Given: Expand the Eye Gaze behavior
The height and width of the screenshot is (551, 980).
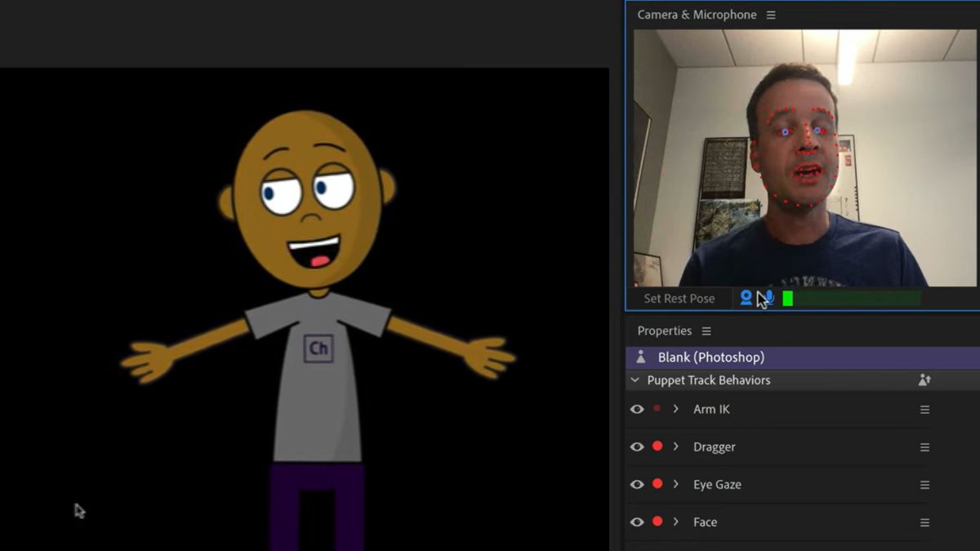Looking at the screenshot, I should tap(676, 484).
